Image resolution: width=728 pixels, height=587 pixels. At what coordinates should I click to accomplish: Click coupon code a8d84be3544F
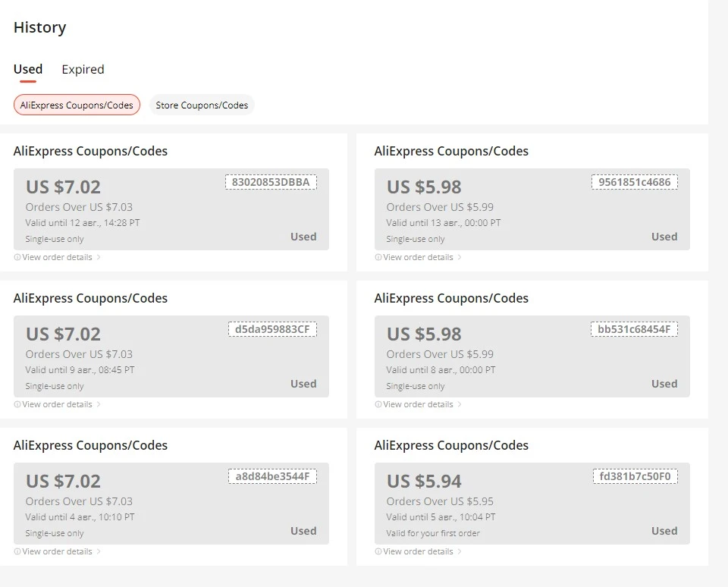coord(272,476)
